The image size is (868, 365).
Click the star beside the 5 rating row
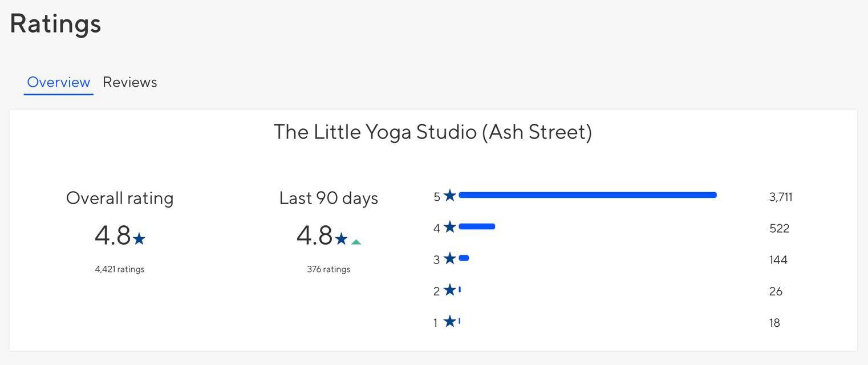(x=450, y=196)
